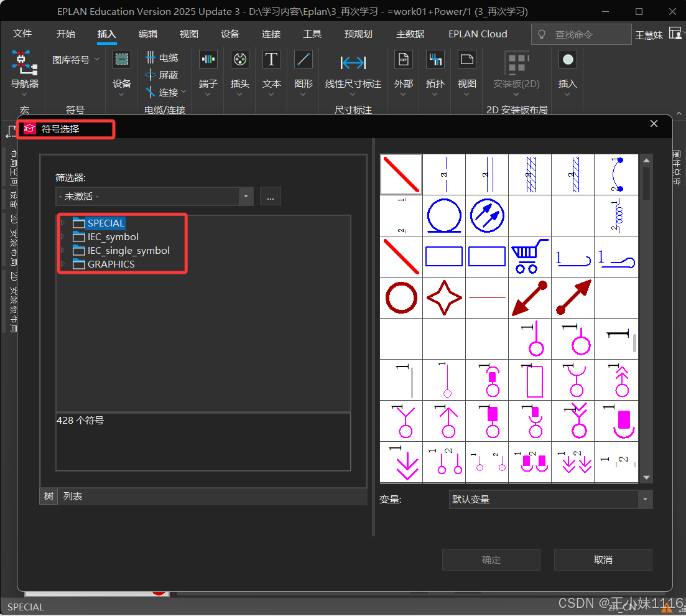Expand the IEC_symbol folder node
Screen dimensions: 686x616
tap(63, 237)
